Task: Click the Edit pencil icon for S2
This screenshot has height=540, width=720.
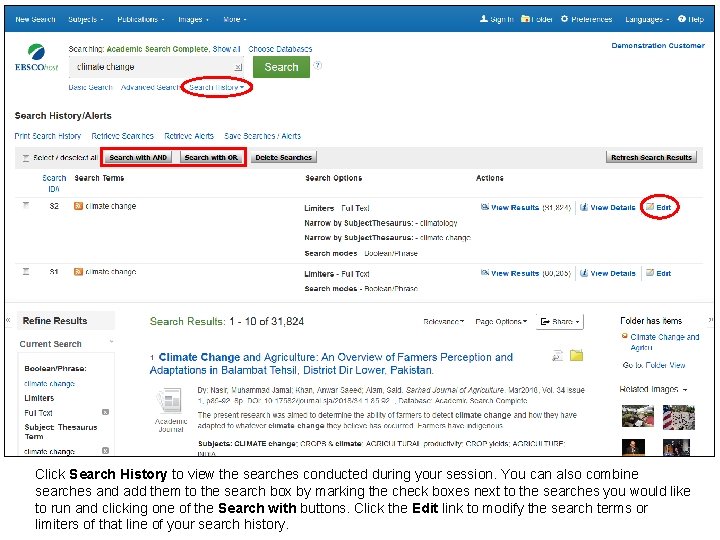Action: click(650, 207)
